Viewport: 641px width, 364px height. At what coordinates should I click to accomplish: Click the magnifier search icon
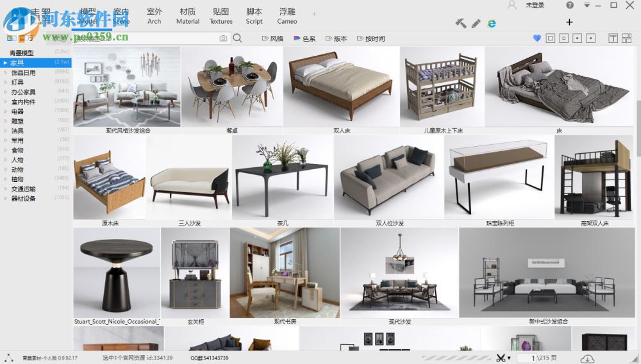point(237,38)
